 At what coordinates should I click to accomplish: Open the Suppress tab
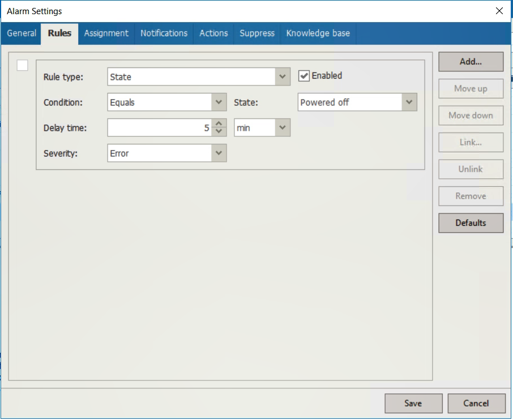[256, 33]
